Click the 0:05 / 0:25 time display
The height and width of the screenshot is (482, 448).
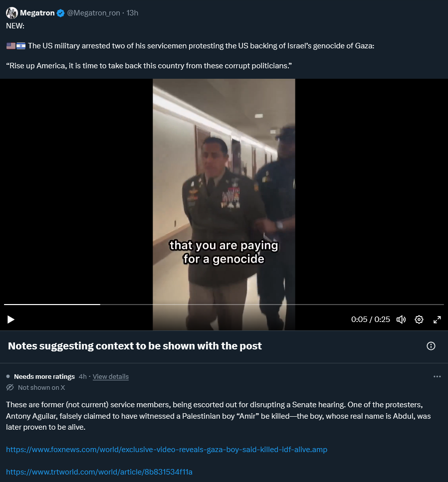pos(371,320)
